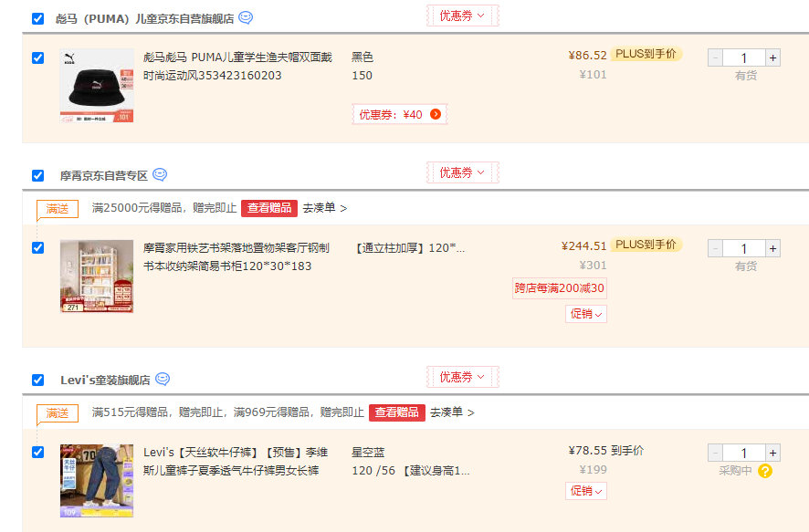Image resolution: width=809 pixels, height=532 pixels.
Task: Open 摩胥京东自营专区 store link
Action: 104,176
